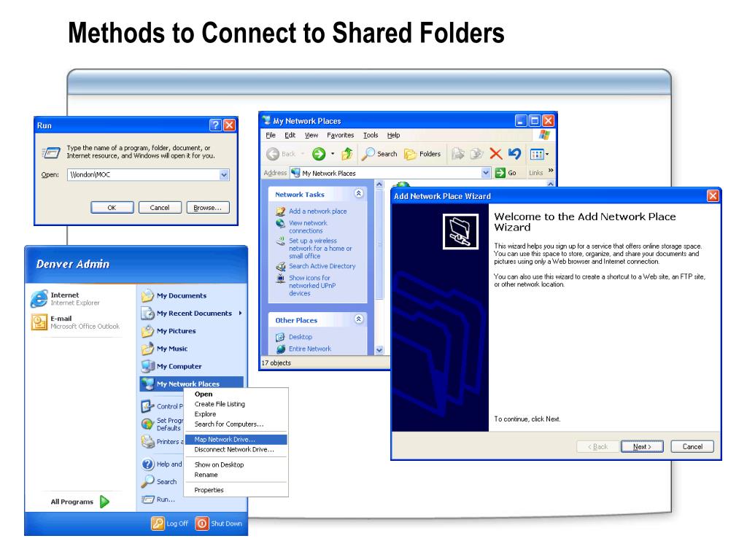Open Search in My Network Places toolbar
Viewport: 747px width, 560px height.
coord(379,154)
